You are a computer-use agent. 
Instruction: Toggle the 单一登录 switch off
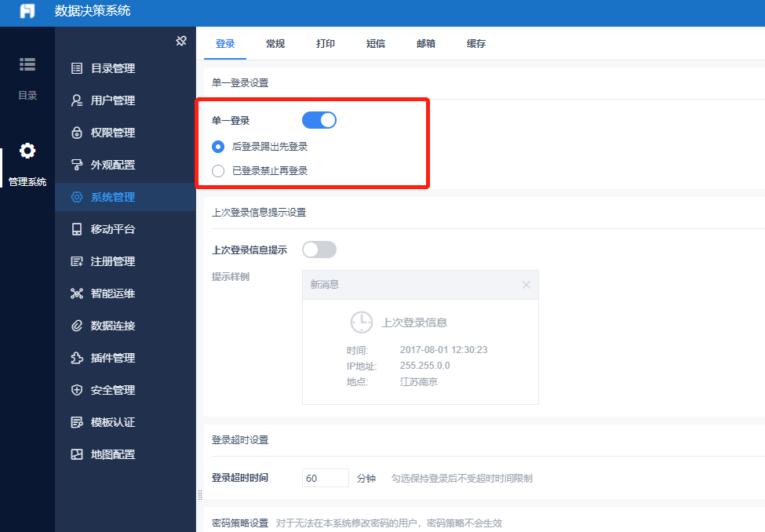pos(319,120)
